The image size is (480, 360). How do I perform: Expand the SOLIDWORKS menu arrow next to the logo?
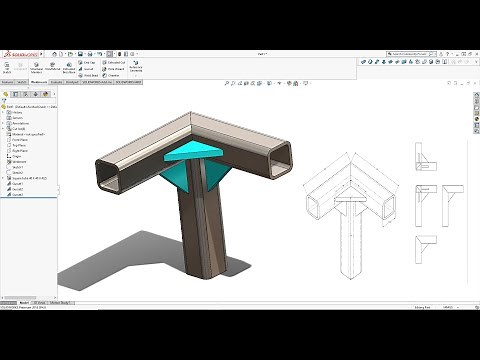[41, 54]
